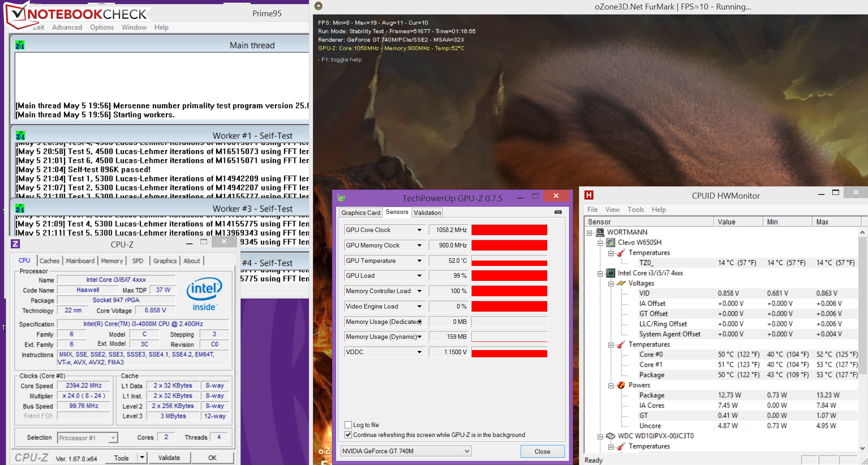
Task: Open the GPU Temperature sensor dropdown
Action: point(419,261)
